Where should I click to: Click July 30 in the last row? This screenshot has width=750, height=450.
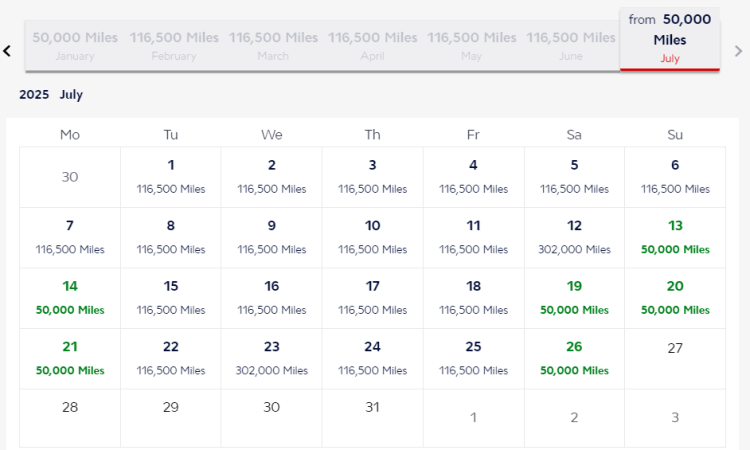(x=272, y=418)
